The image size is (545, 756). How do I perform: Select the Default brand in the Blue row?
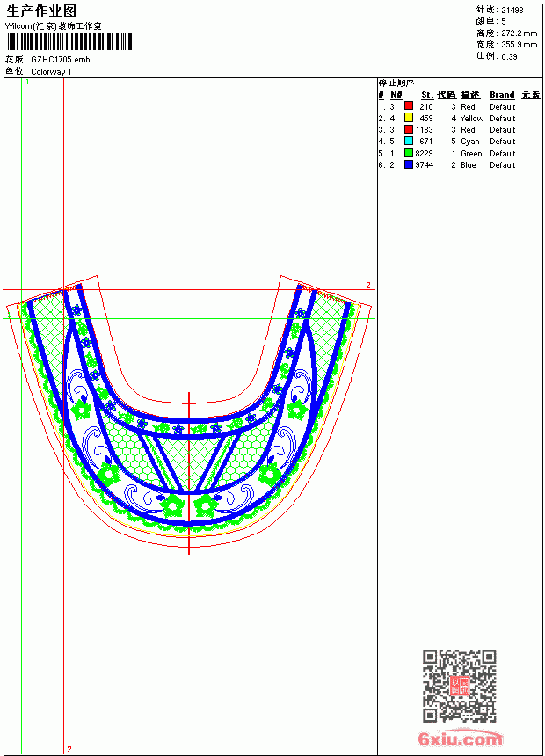click(x=503, y=165)
